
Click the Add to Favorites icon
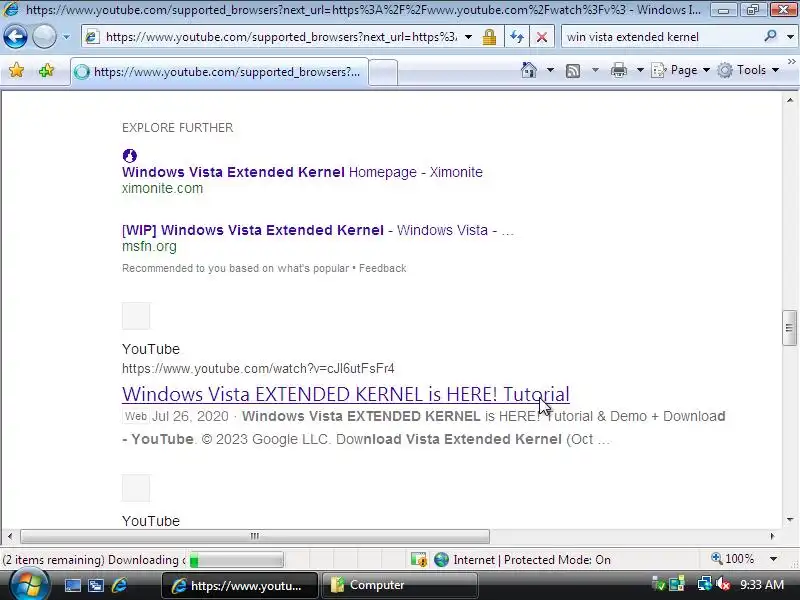tap(46, 70)
